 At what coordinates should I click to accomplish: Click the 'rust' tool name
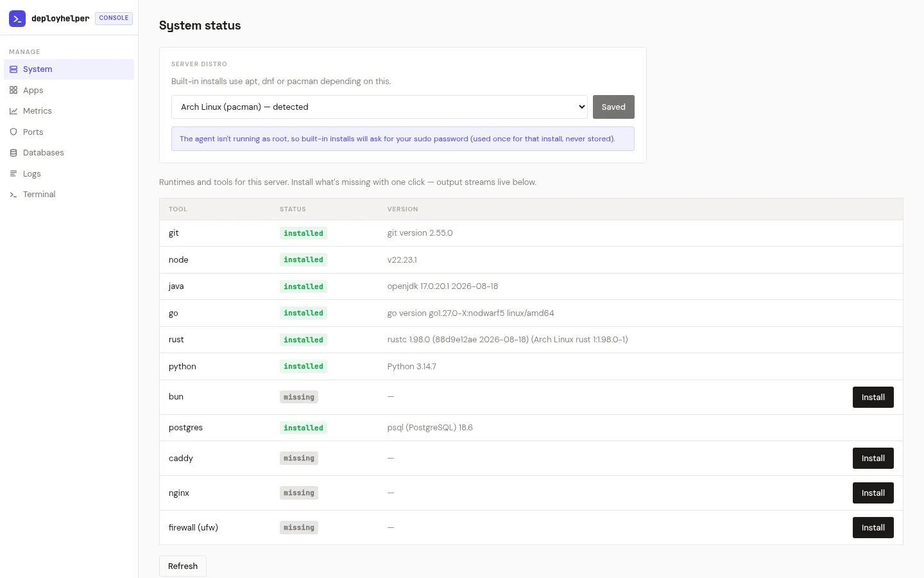(176, 340)
